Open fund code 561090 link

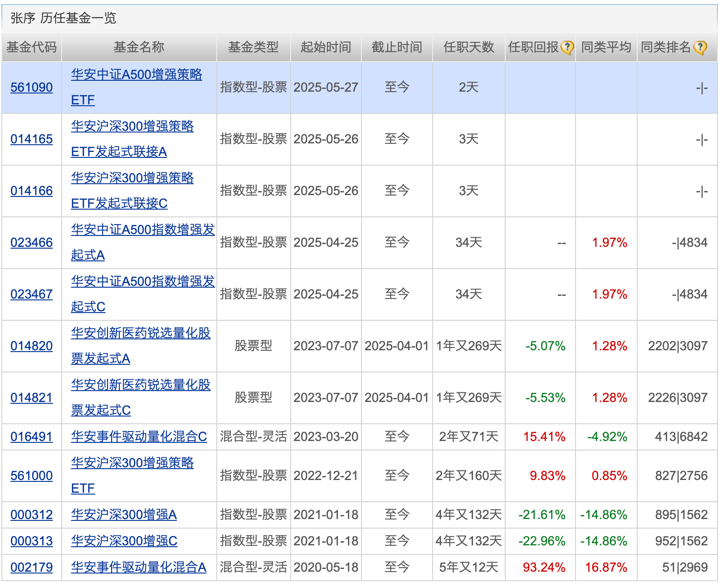(32, 88)
